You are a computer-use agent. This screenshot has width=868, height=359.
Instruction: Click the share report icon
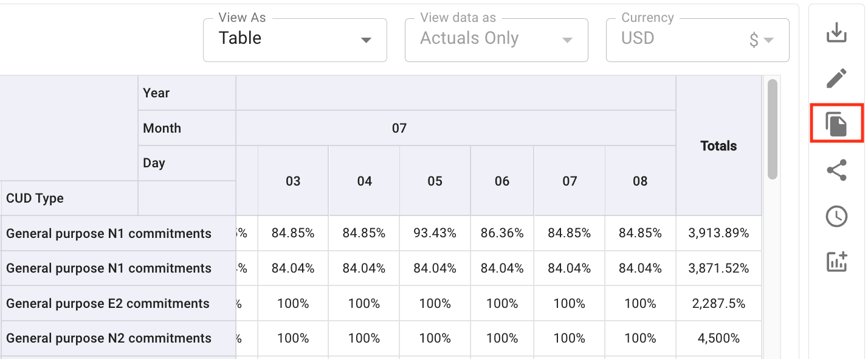[836, 170]
